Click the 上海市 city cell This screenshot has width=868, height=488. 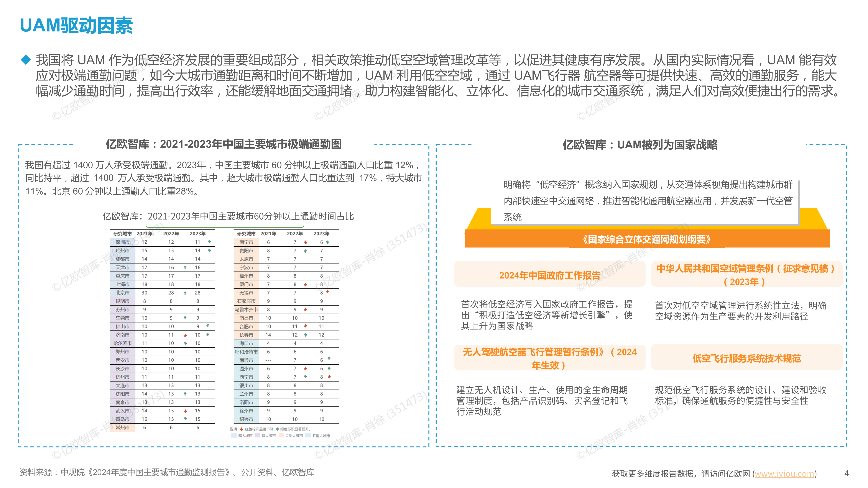(122, 284)
